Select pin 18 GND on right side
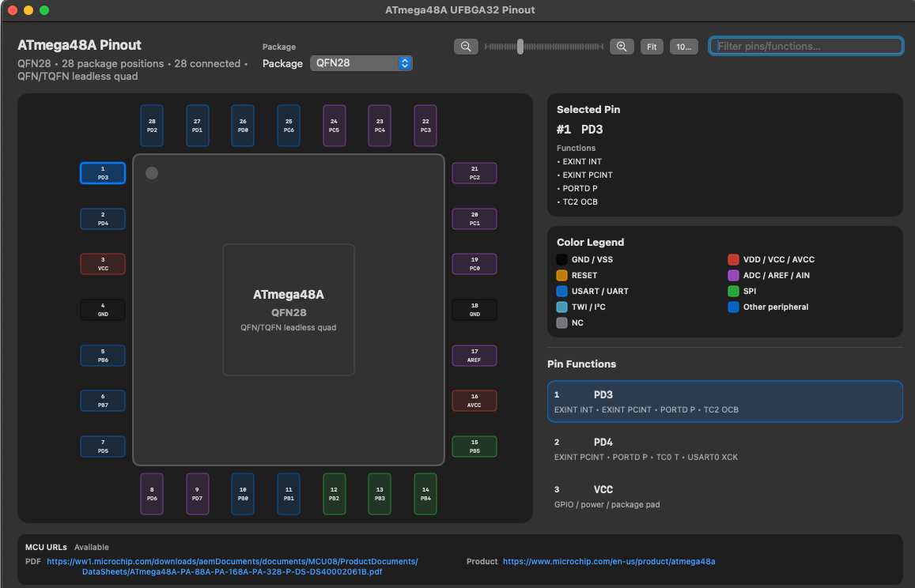This screenshot has width=915, height=588. pyautogui.click(x=475, y=310)
